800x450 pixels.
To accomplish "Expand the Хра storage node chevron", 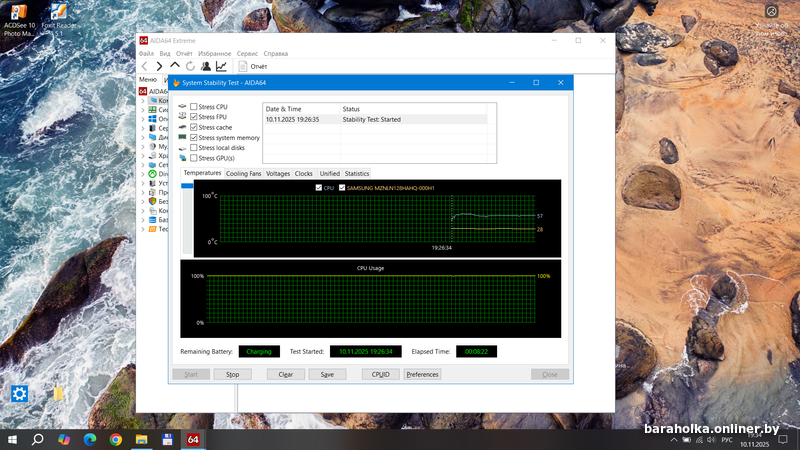I will pos(143,156).
